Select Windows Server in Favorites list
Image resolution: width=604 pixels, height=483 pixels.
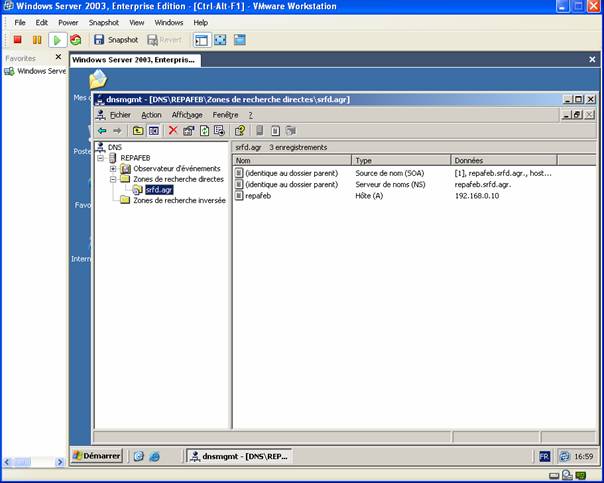point(35,71)
